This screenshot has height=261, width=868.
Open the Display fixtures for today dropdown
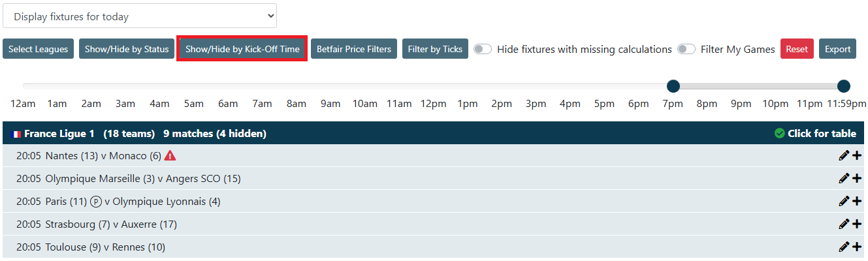(x=140, y=16)
